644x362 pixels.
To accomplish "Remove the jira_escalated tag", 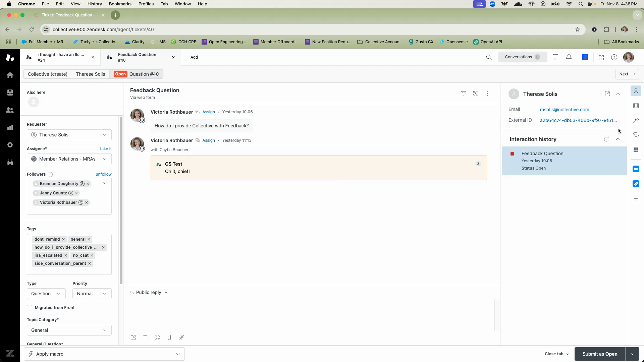I will (x=66, y=255).
